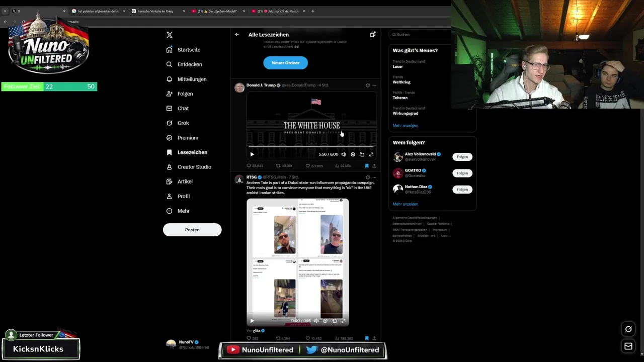644x362 pixels.
Task: Follow Alex Volkanovski
Action: [x=462, y=157]
